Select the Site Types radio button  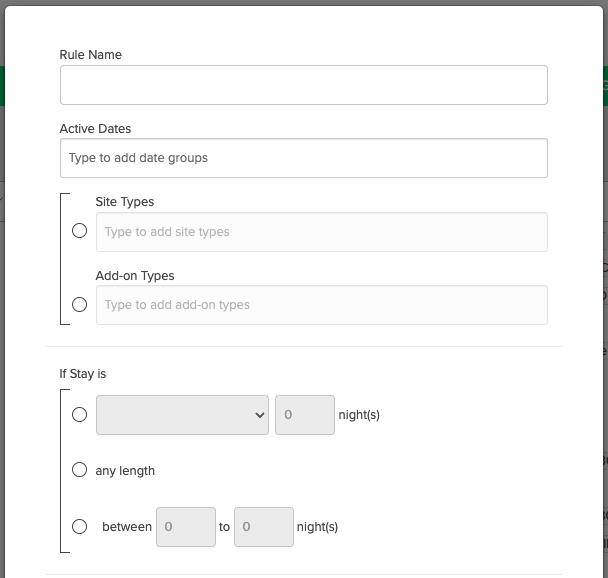[80, 231]
